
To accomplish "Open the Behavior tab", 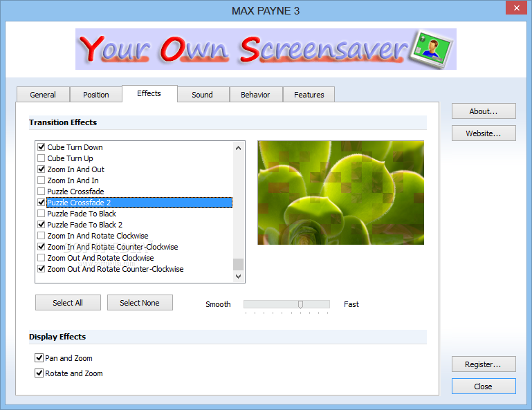I will (x=255, y=95).
